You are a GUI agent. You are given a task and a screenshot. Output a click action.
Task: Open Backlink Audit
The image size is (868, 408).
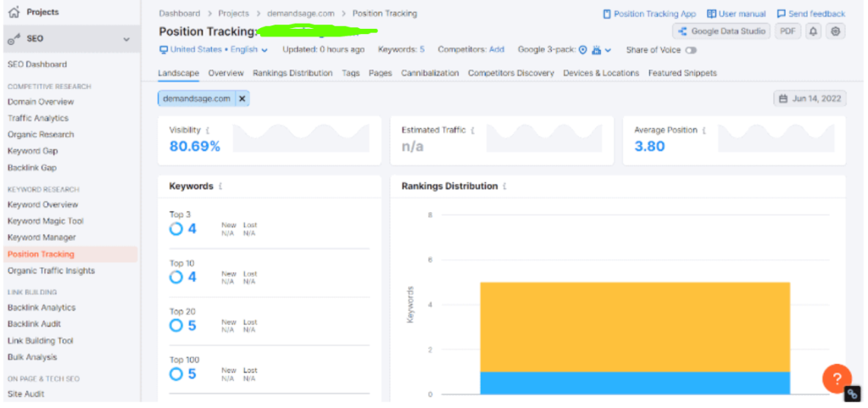point(34,324)
